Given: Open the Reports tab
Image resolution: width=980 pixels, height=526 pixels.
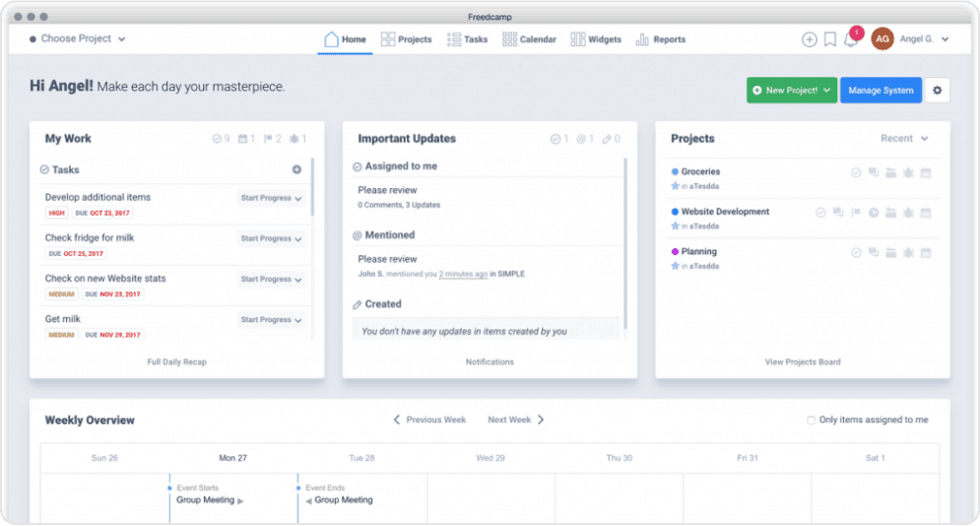Looking at the screenshot, I should [x=660, y=39].
